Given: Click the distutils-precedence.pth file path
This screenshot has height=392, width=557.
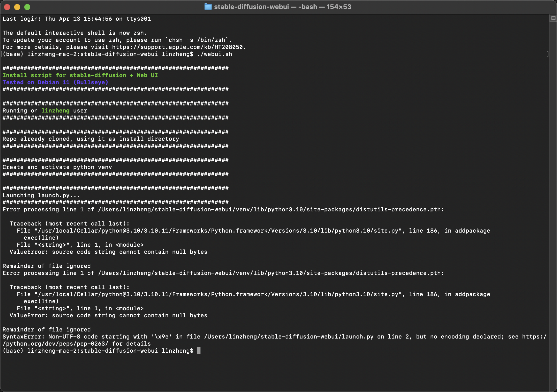Looking at the screenshot, I should 270,209.
